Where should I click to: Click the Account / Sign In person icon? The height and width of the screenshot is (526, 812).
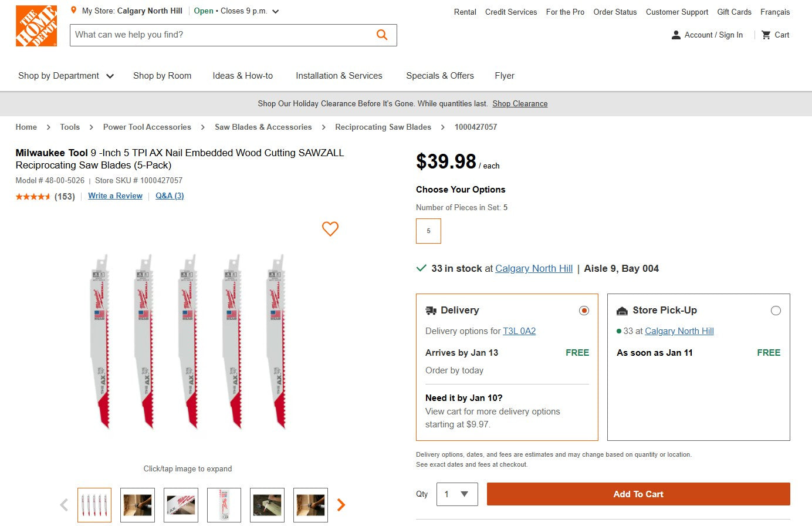(x=676, y=35)
